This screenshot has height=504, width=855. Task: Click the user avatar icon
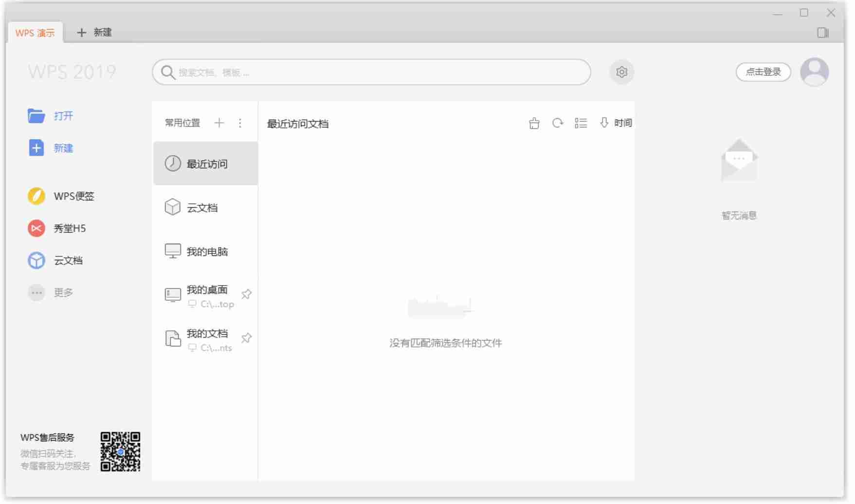pyautogui.click(x=814, y=72)
